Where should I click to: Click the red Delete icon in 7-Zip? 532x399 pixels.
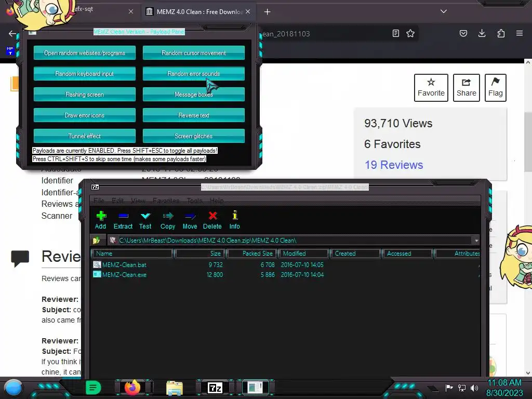212,220
